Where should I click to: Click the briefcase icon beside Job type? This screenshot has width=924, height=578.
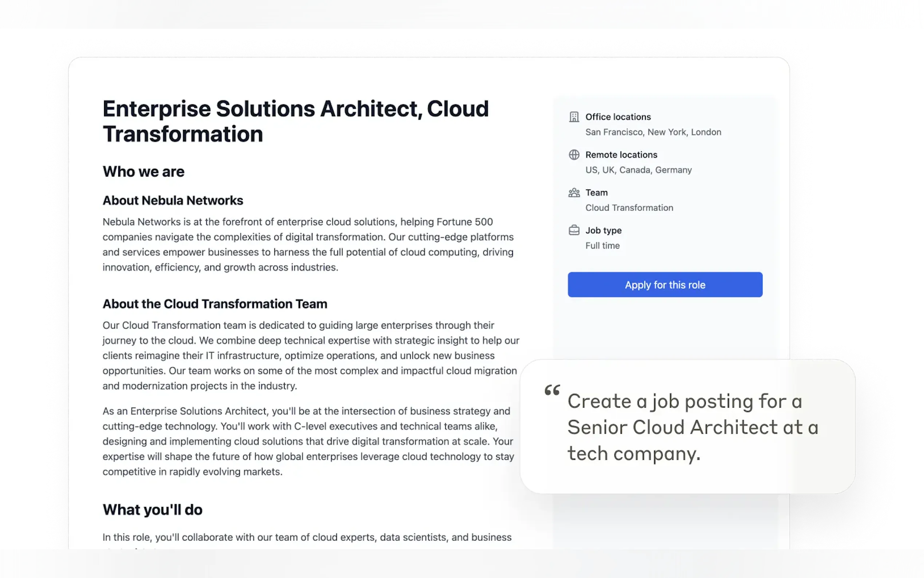[x=574, y=230]
